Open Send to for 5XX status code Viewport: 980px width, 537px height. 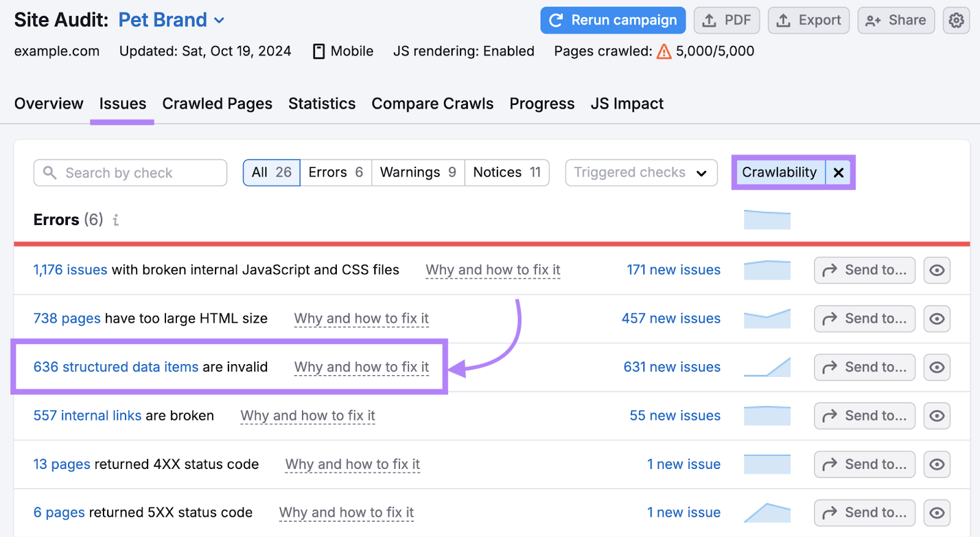click(x=864, y=513)
